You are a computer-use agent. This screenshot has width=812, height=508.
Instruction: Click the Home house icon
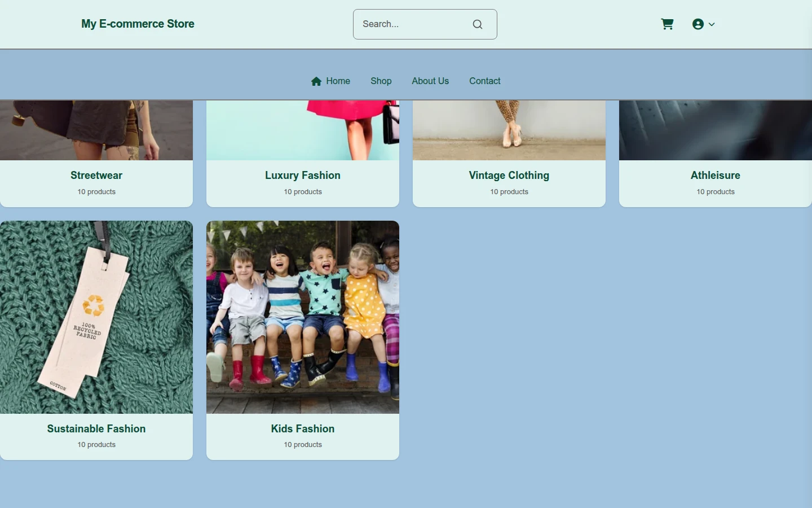pos(316,81)
